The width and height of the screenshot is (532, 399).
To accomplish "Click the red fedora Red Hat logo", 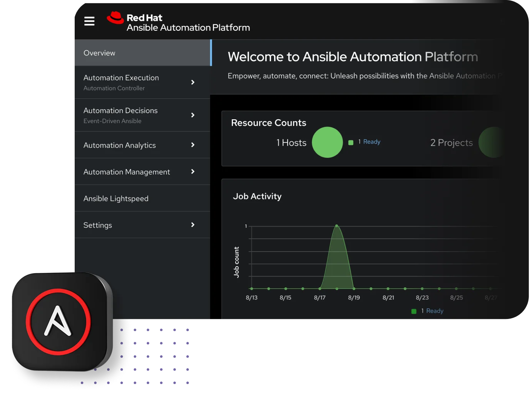I will click(115, 17).
